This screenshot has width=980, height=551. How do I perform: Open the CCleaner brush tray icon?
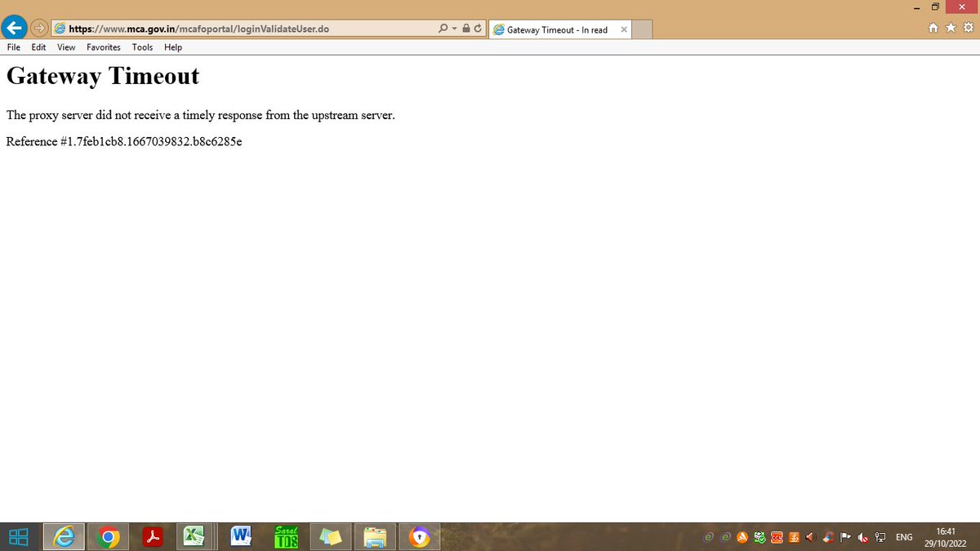(828, 537)
